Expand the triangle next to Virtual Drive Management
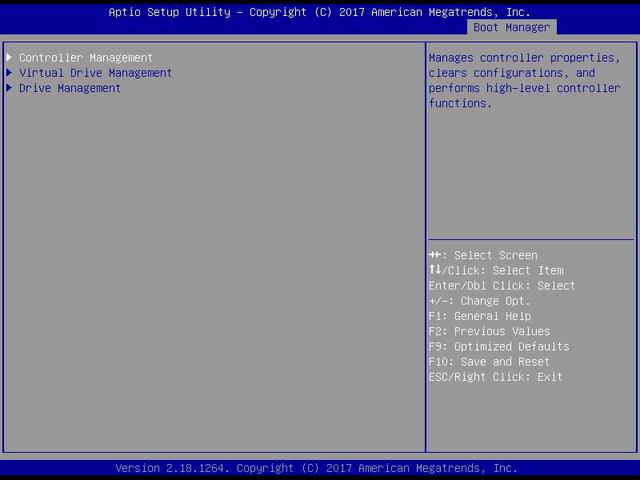640x480 pixels. point(9,73)
